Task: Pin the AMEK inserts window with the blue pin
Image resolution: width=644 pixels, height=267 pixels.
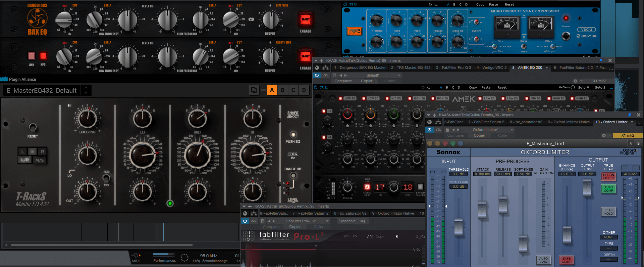Action: (x=601, y=60)
